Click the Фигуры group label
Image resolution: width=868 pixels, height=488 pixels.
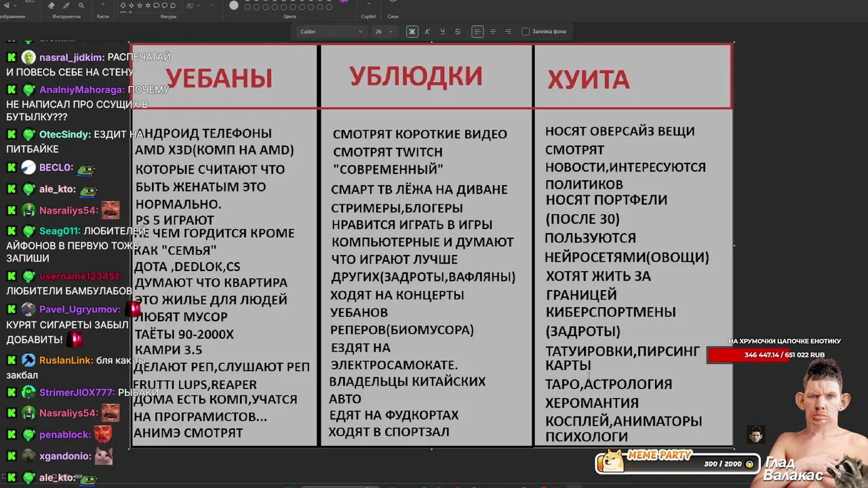coord(168,16)
